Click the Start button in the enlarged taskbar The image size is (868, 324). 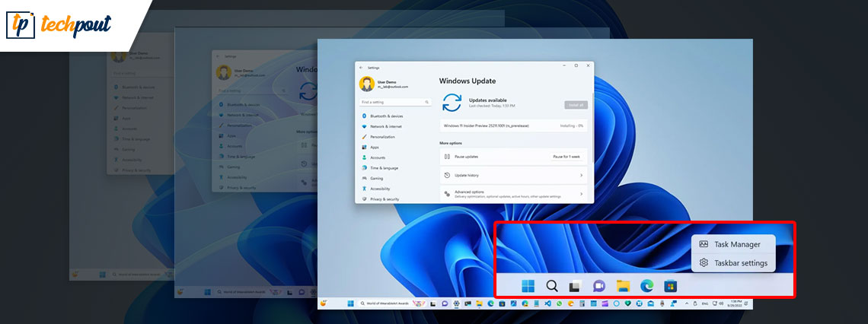(x=528, y=286)
